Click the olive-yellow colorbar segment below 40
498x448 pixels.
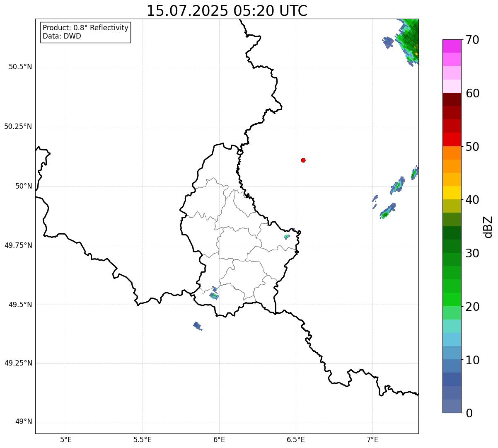(x=452, y=206)
